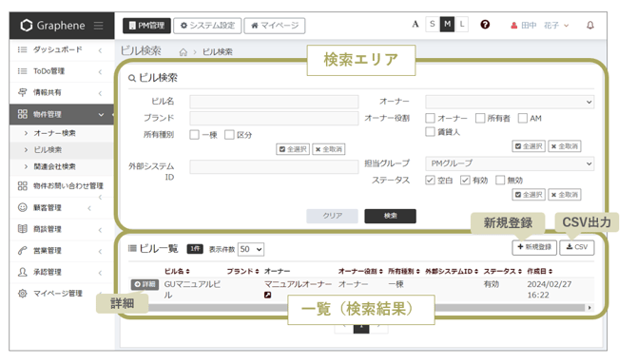Collapse the 物件管理 sidebar section chevron
This screenshot has height=364, width=637.
[x=101, y=115]
